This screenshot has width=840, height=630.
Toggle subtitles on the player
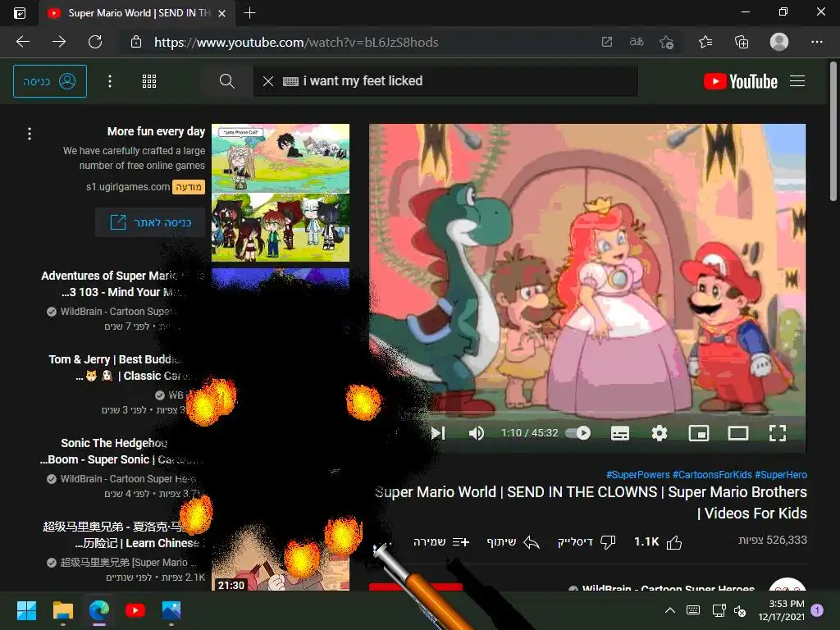pyautogui.click(x=620, y=433)
